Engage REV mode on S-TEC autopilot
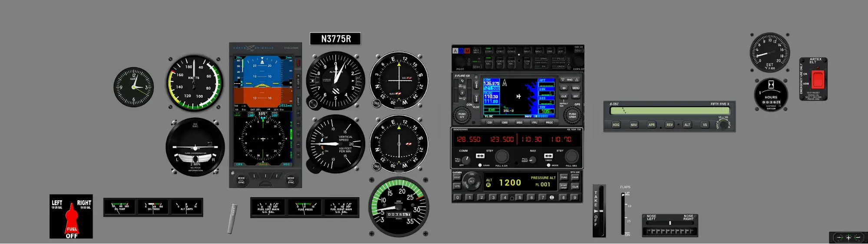Image resolution: width=868 pixels, height=244 pixels. coord(670,125)
